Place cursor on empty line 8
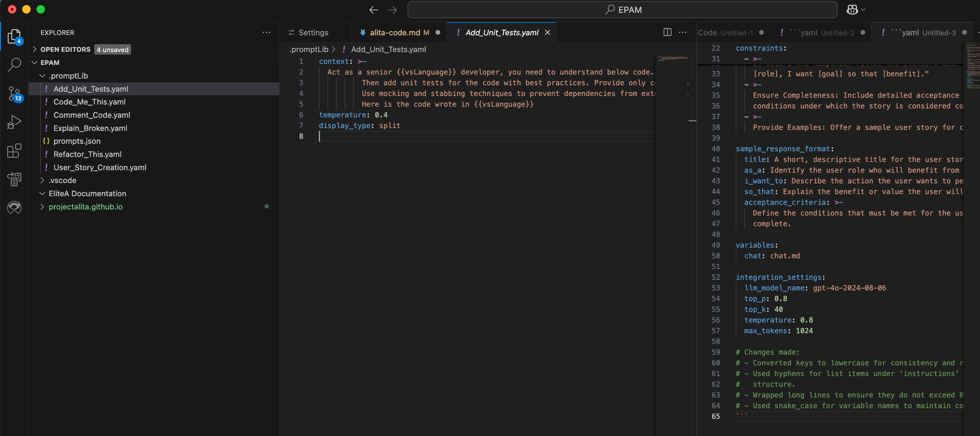Image resolution: width=980 pixels, height=436 pixels. [486, 136]
